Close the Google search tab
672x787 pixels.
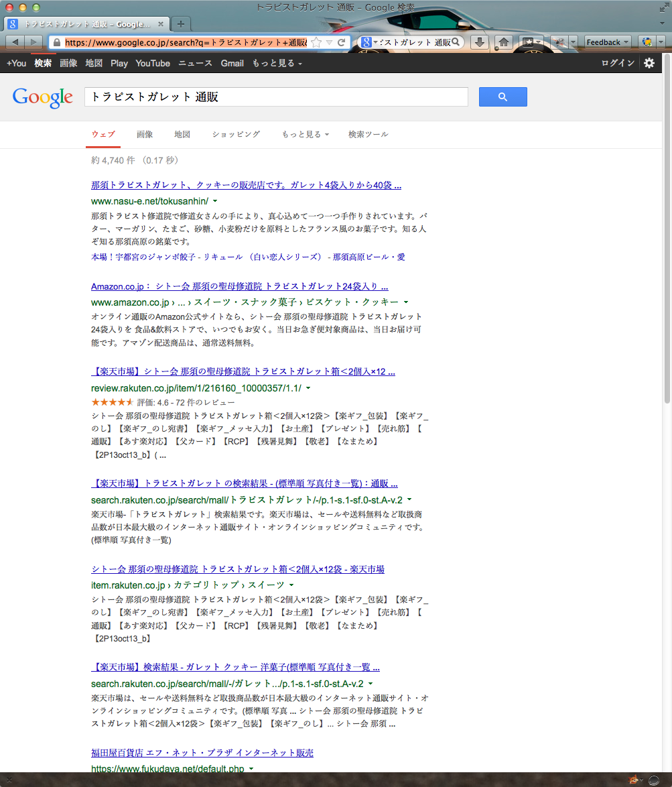pos(161,23)
